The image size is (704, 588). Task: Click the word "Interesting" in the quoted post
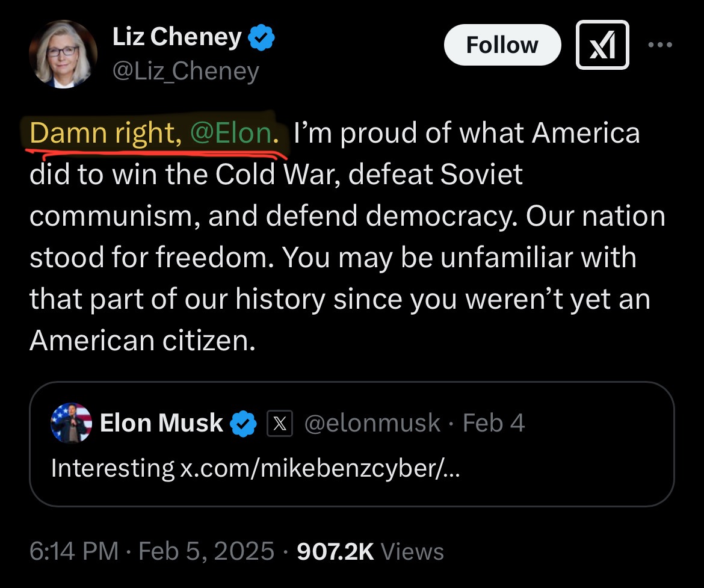click(113, 468)
